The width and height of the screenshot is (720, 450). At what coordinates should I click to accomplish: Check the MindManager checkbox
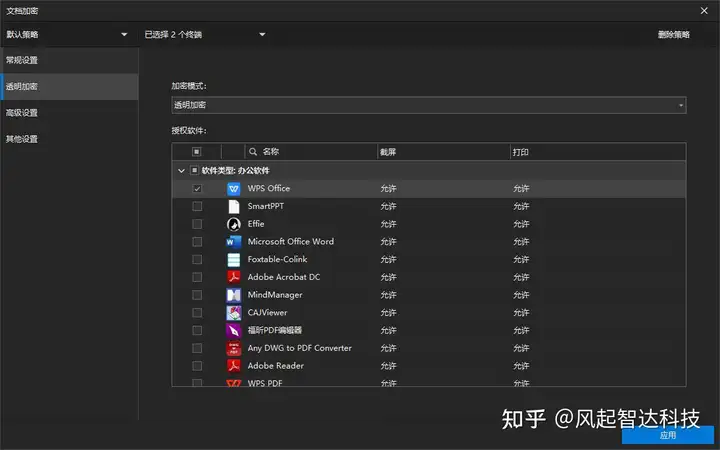tap(197, 295)
